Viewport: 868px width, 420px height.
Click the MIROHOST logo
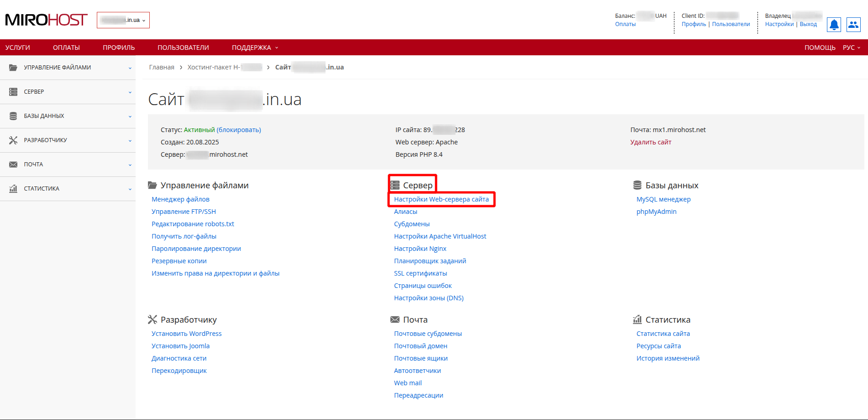coord(46,20)
